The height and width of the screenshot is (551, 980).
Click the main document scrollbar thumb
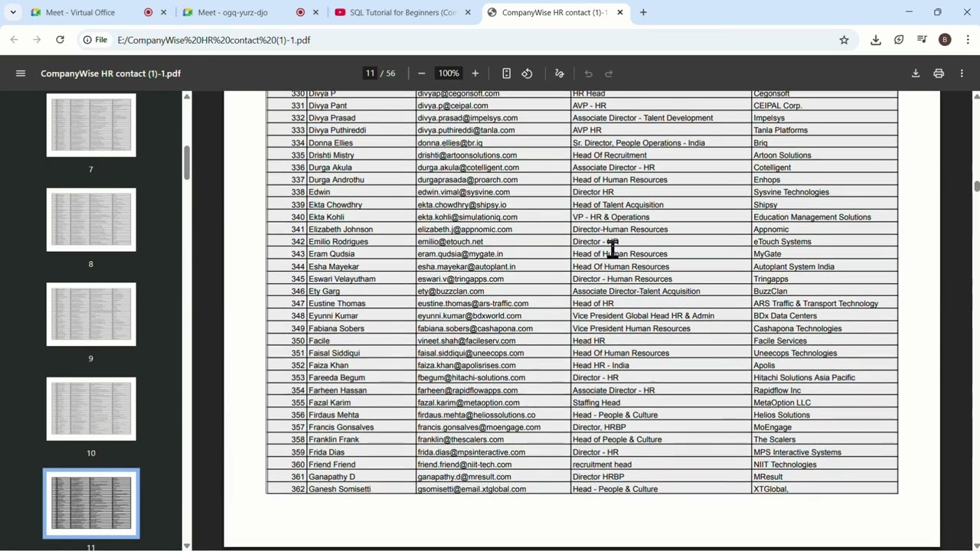pyautogui.click(x=976, y=186)
